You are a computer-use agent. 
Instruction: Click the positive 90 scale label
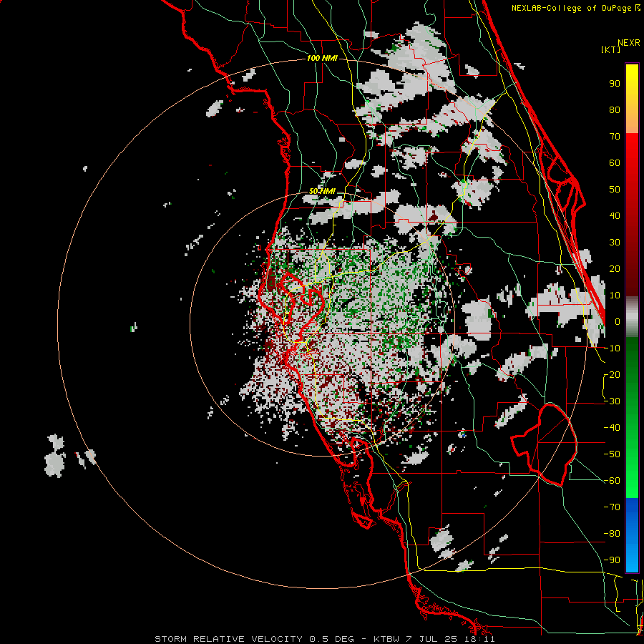pyautogui.click(x=615, y=84)
